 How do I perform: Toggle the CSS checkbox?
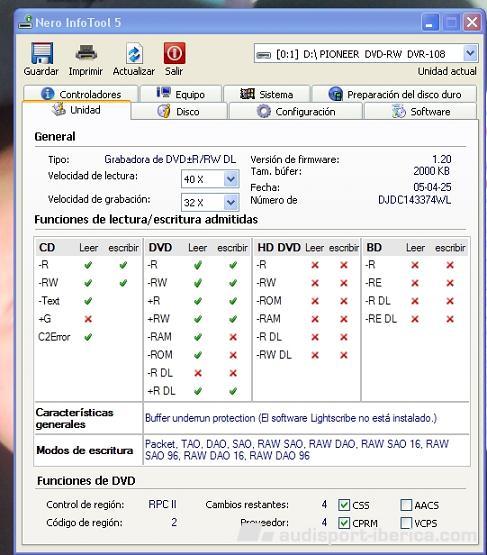coord(344,505)
